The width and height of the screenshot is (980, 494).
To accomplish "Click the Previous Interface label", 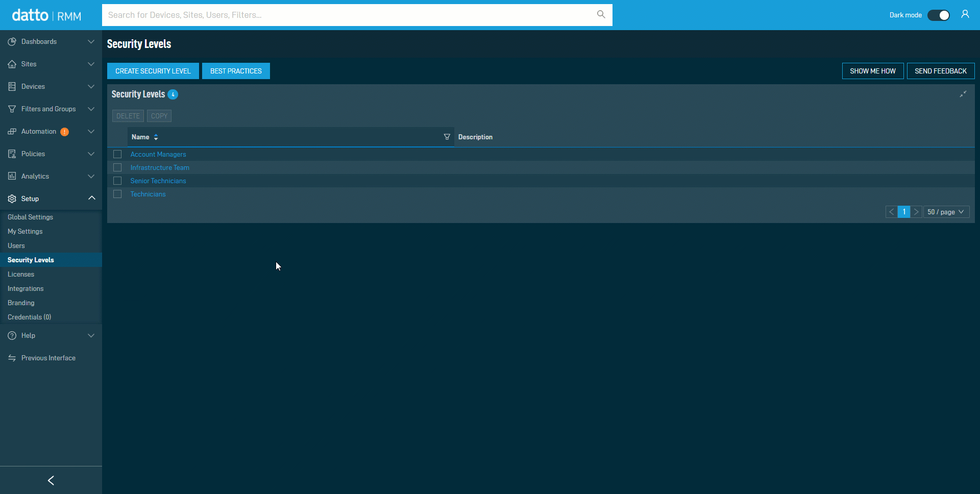I will coord(48,358).
